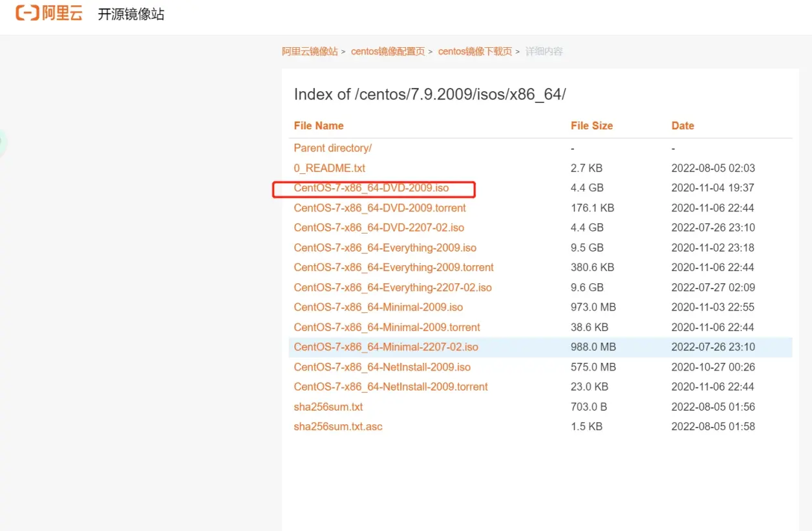Click the date 2020-10-27 00:26
This screenshot has width=812, height=531.
coord(713,367)
